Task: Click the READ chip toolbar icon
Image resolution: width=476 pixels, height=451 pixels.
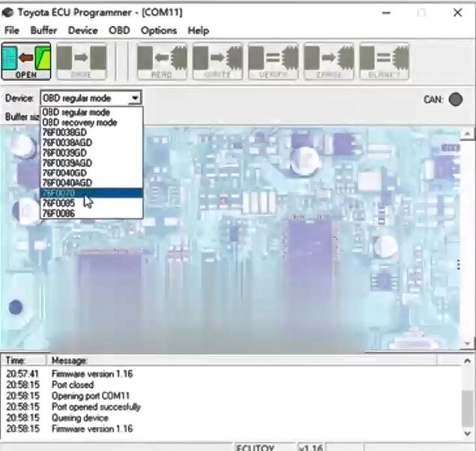Action: click(162, 62)
